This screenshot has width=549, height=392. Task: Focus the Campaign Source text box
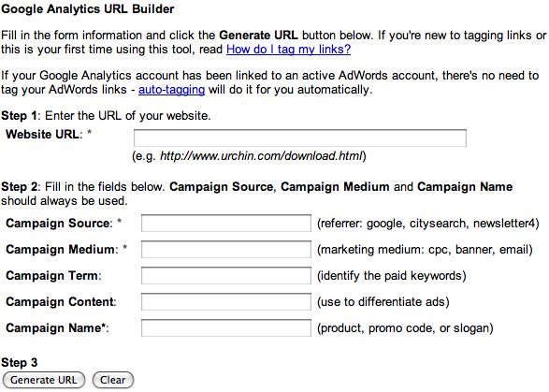(226, 224)
